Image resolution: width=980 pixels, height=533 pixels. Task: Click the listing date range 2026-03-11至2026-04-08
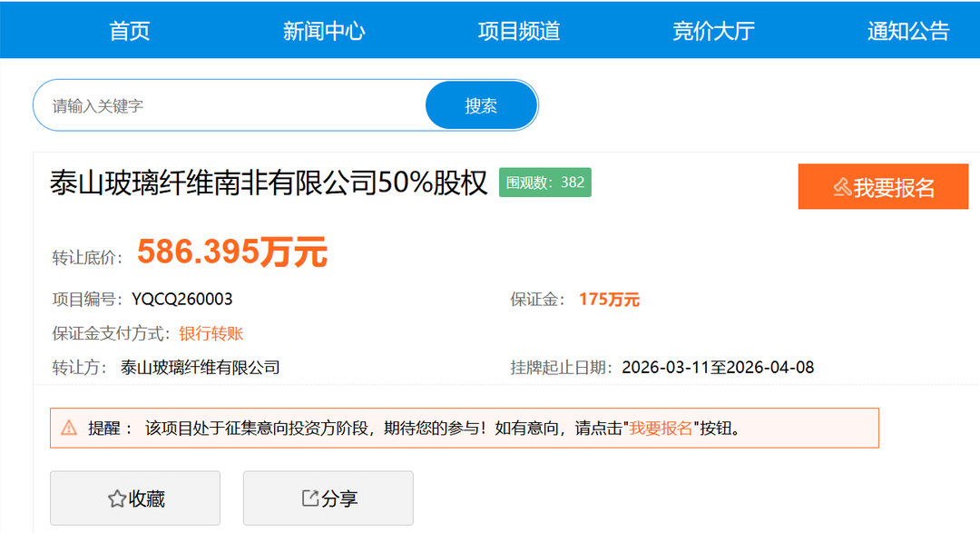point(717,368)
